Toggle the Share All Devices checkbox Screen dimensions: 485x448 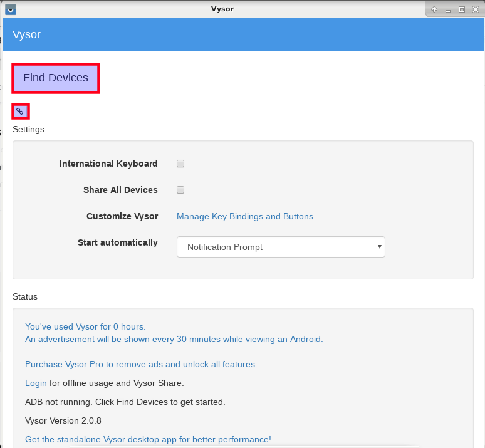[180, 190]
